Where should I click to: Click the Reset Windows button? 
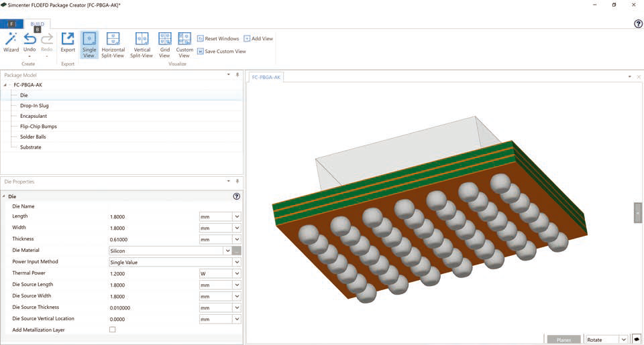pos(218,39)
